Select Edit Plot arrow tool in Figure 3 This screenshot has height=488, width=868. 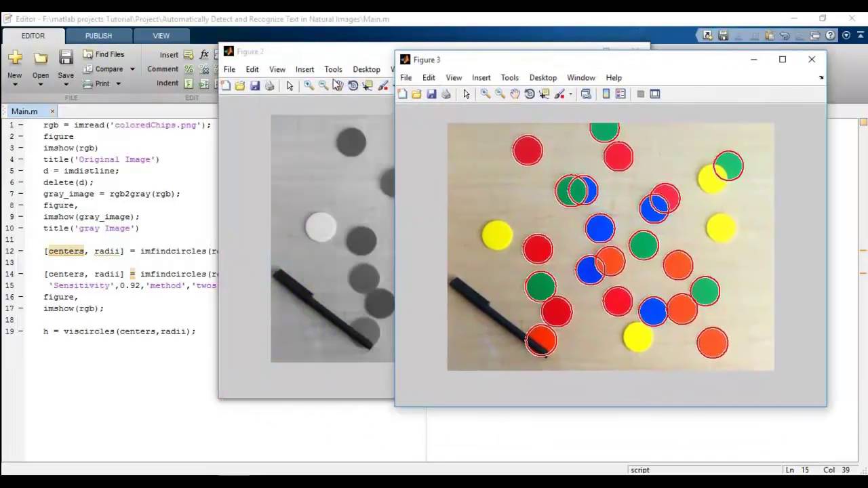[467, 94]
